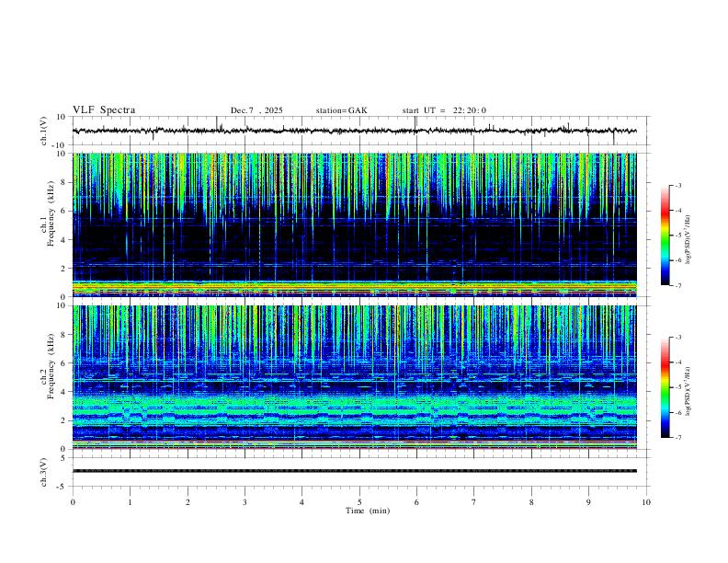Click the "2" tick on the Time axis

188,502
